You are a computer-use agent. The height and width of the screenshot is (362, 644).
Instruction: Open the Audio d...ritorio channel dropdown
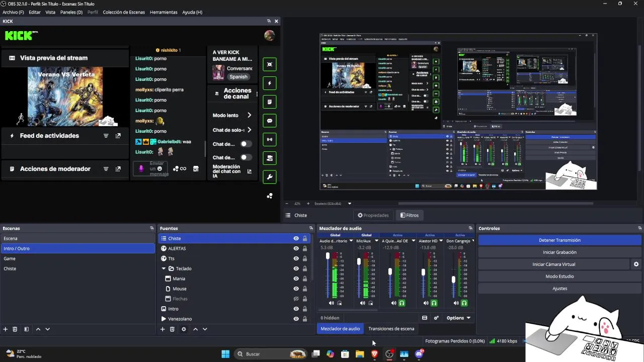[x=351, y=241]
